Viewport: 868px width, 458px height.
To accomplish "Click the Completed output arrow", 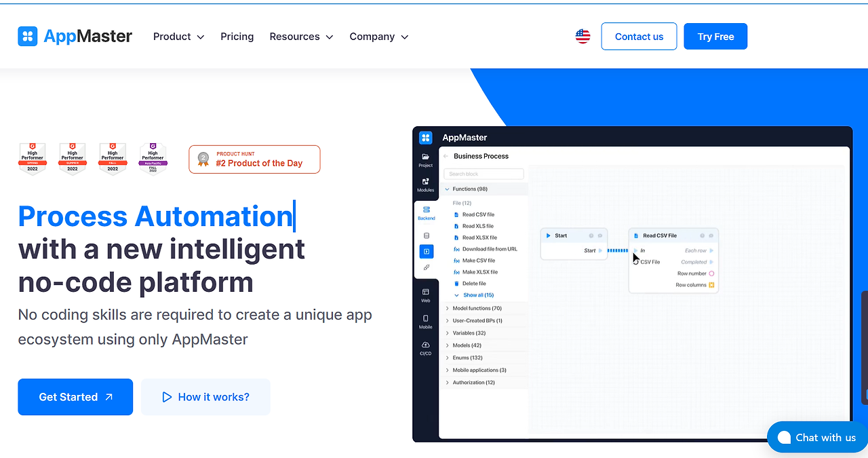I will coord(711,262).
